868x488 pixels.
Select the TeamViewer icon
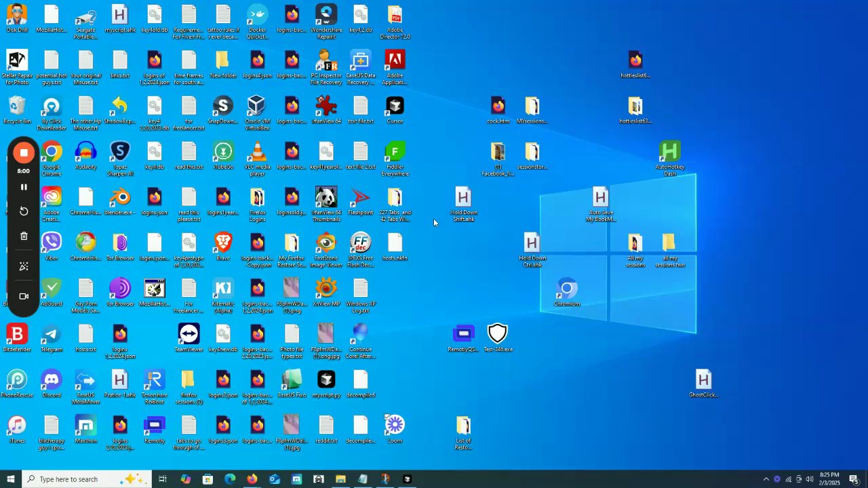point(189,338)
